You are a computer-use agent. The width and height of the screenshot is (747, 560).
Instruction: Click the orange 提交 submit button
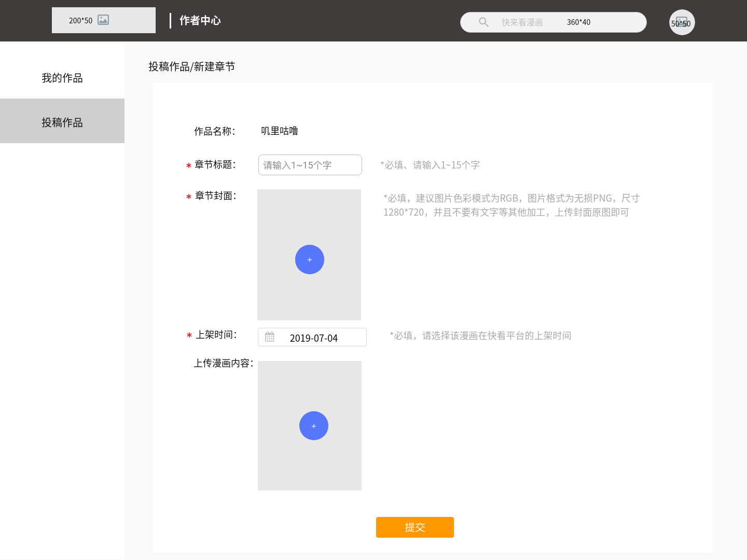(x=414, y=527)
